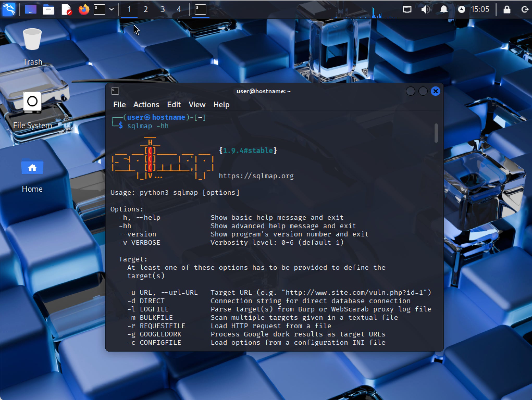Lock the screen using the padlock icon
This screenshot has width=532, height=400.
pyautogui.click(x=507, y=9)
